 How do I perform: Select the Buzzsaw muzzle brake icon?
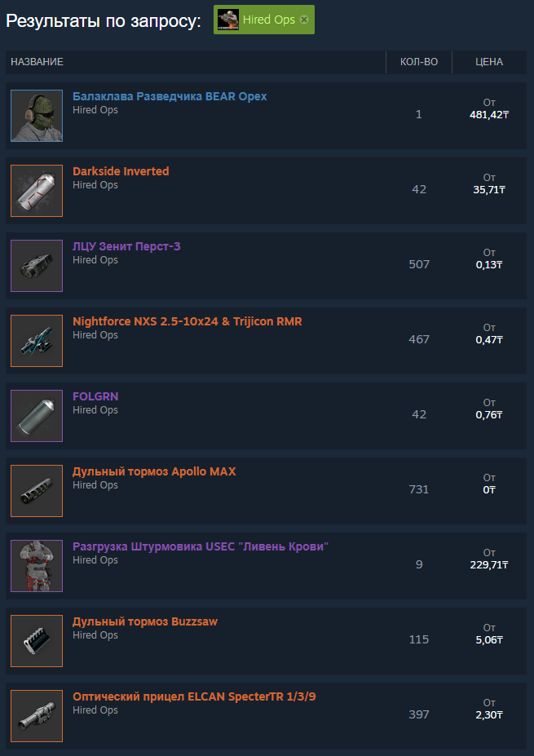pyautogui.click(x=37, y=641)
